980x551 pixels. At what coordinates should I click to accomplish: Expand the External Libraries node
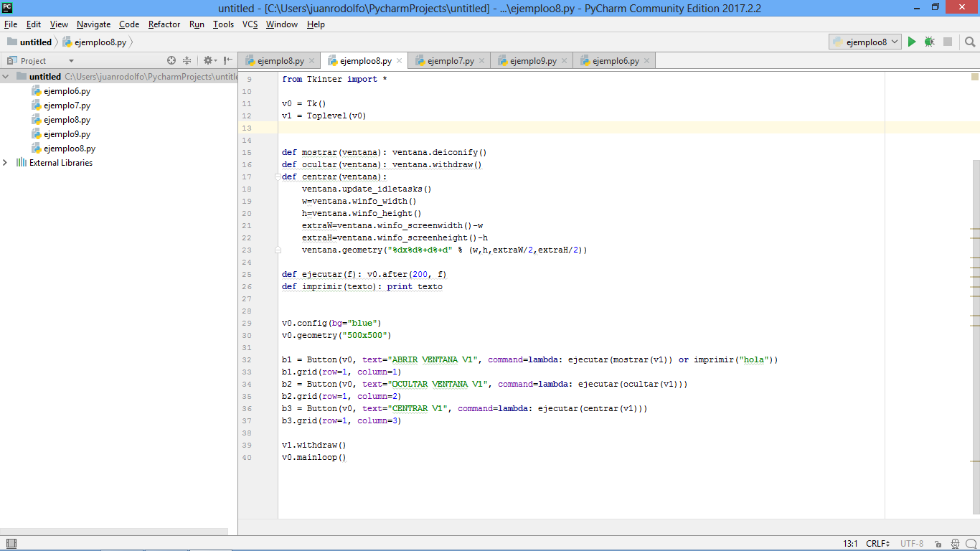click(6, 163)
